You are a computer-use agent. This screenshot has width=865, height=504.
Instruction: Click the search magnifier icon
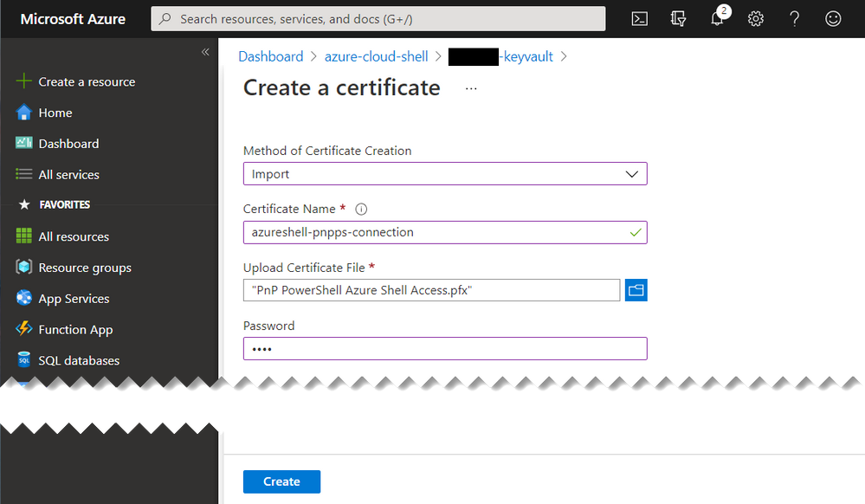click(165, 19)
